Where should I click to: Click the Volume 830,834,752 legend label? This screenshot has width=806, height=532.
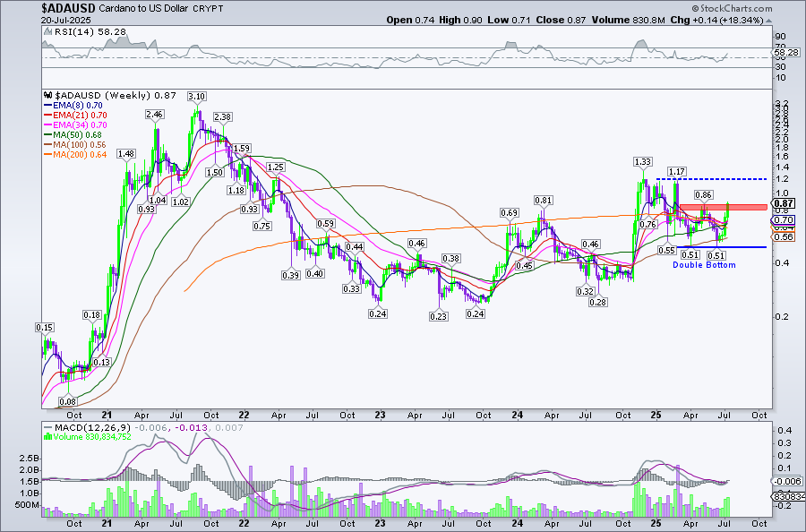pyautogui.click(x=92, y=437)
